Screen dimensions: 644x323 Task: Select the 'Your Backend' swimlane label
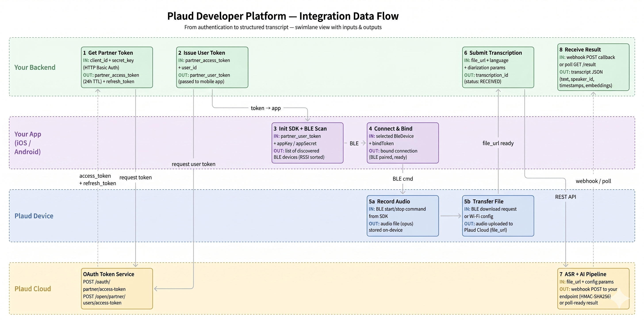(x=35, y=67)
